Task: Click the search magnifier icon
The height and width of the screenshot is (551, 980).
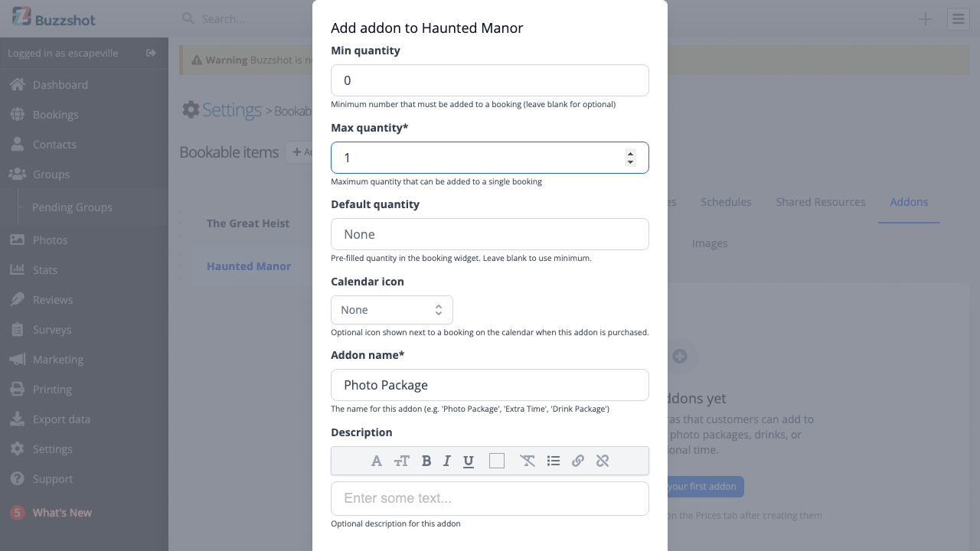Action: click(188, 18)
